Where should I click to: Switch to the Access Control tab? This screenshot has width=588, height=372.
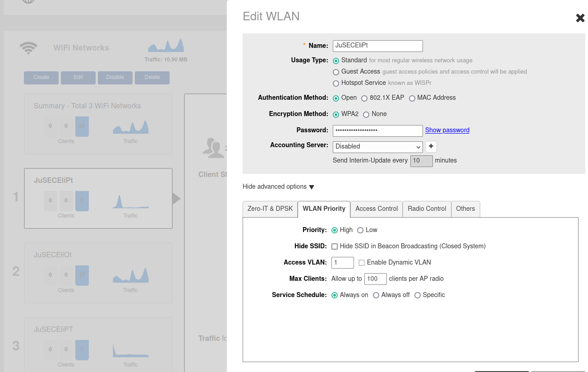pyautogui.click(x=377, y=209)
